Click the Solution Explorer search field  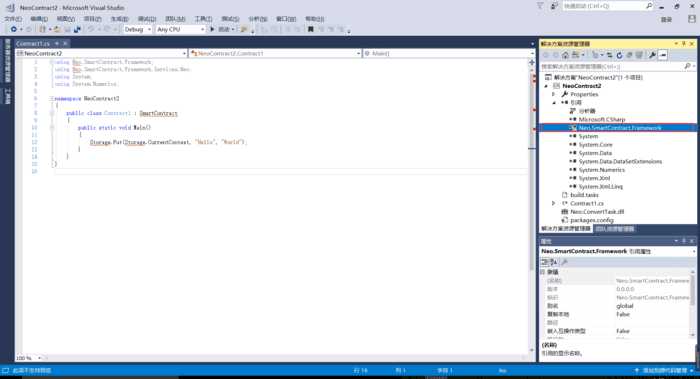(612, 67)
